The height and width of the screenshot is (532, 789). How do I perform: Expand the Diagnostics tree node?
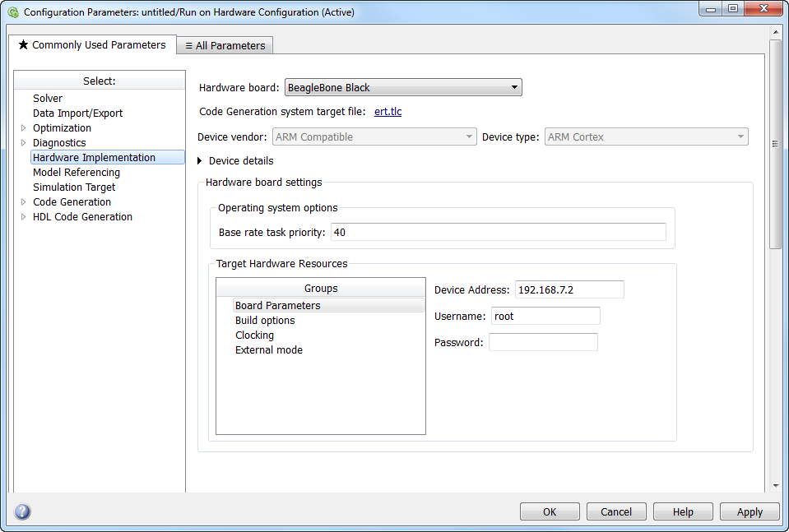(x=23, y=143)
